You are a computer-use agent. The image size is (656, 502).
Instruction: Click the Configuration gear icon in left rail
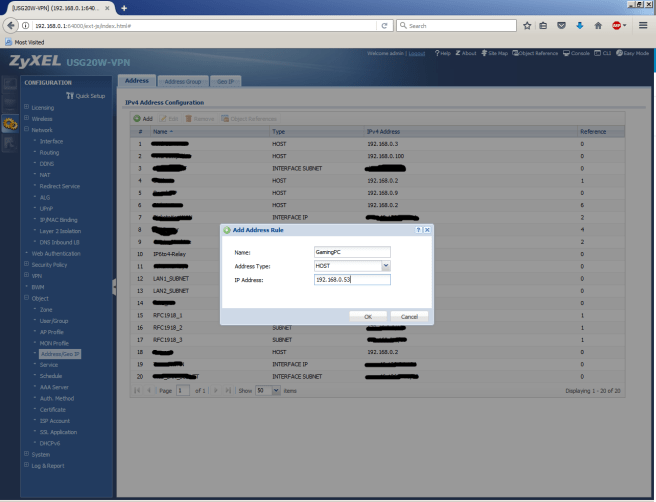(x=10, y=125)
